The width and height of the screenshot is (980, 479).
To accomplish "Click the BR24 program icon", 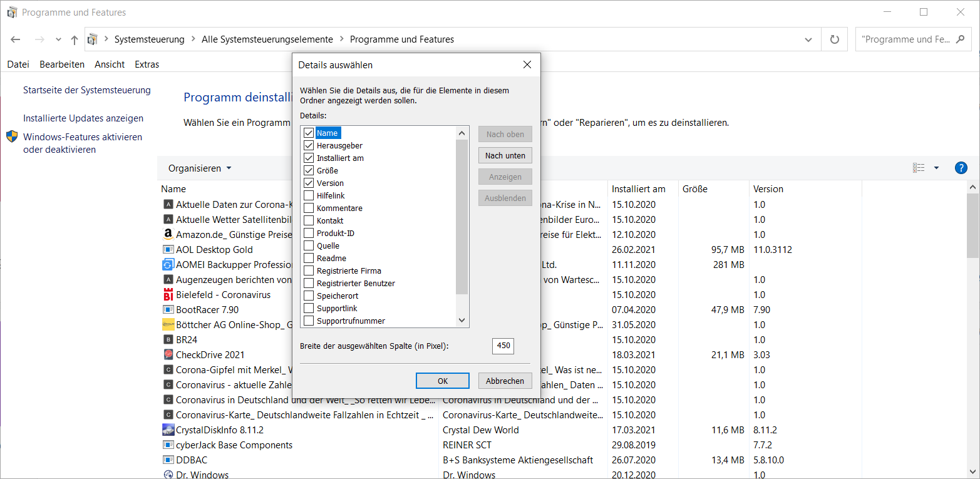I will tap(168, 340).
